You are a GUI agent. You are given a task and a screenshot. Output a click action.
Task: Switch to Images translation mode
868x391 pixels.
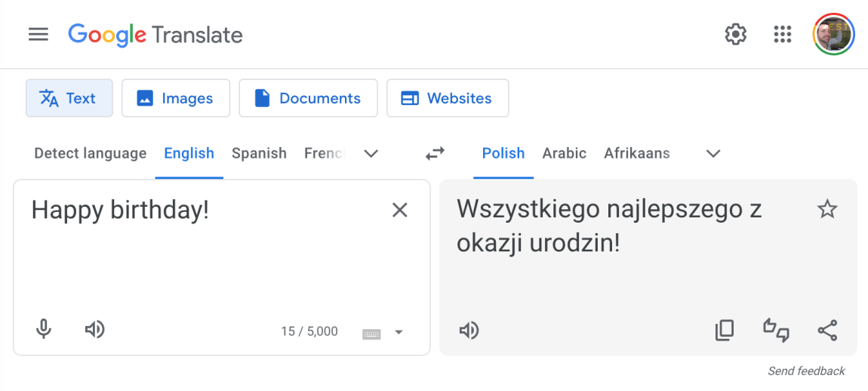pyautogui.click(x=175, y=98)
